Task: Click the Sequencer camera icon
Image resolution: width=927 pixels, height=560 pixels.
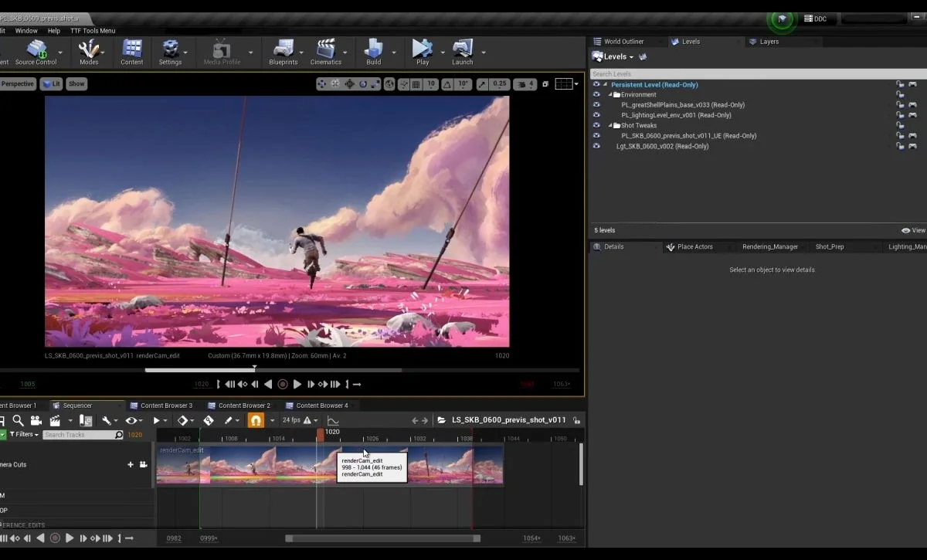Action: pos(36,420)
